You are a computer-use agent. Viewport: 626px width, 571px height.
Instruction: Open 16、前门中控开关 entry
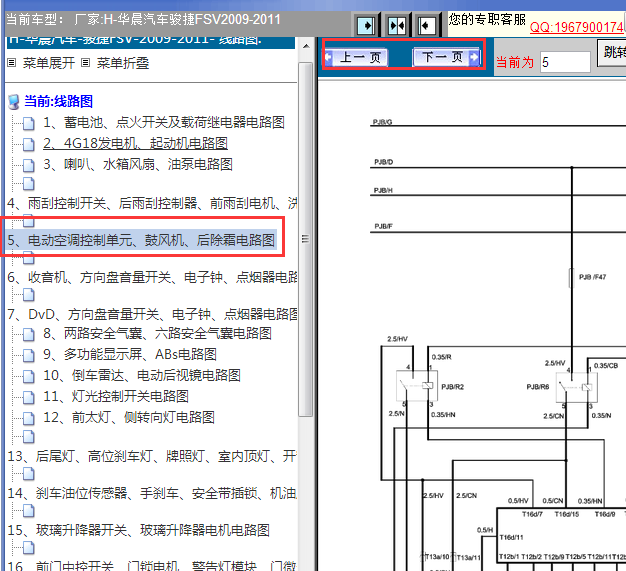click(152, 565)
